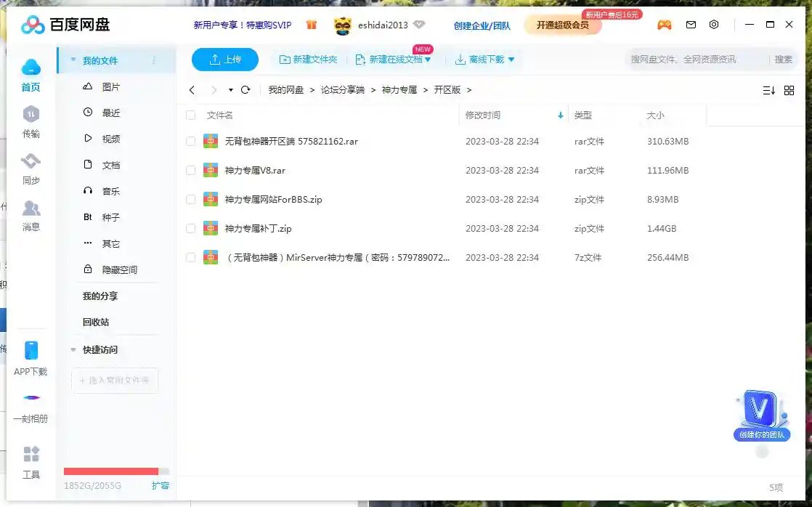Go to 论坛分享端 breadcrumb
Image resolution: width=812 pixels, height=507 pixels.
pos(342,90)
